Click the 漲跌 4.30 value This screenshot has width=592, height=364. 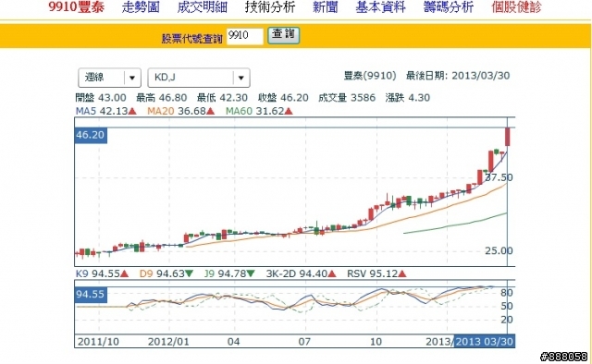pos(408,98)
